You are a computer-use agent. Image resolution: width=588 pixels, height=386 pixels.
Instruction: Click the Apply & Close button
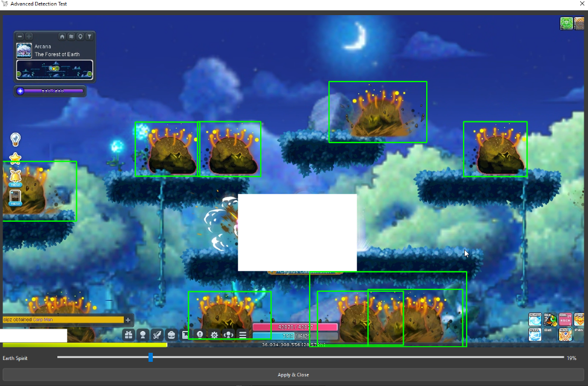tap(293, 375)
